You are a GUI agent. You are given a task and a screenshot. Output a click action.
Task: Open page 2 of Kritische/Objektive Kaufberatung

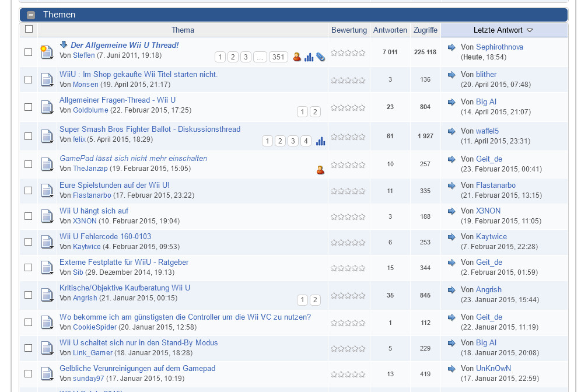pyautogui.click(x=315, y=300)
